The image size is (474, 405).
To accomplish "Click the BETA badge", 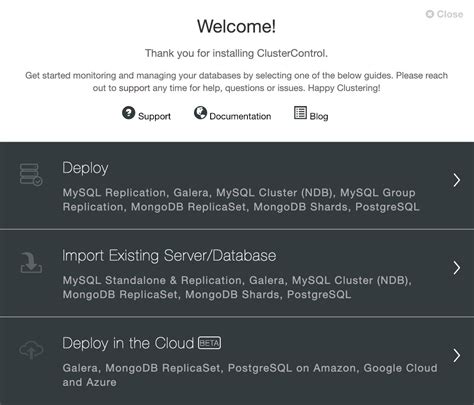I will [x=209, y=343].
